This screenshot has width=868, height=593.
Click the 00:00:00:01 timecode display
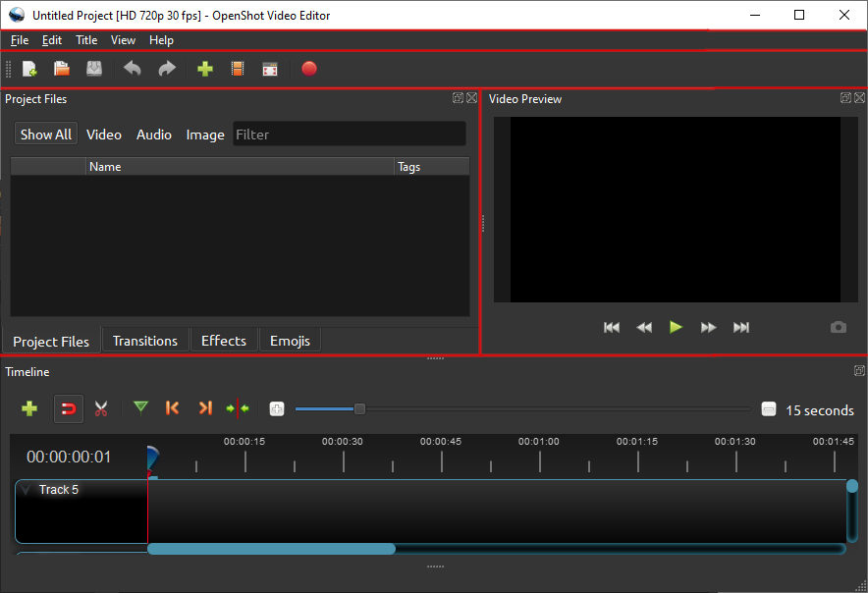point(69,457)
